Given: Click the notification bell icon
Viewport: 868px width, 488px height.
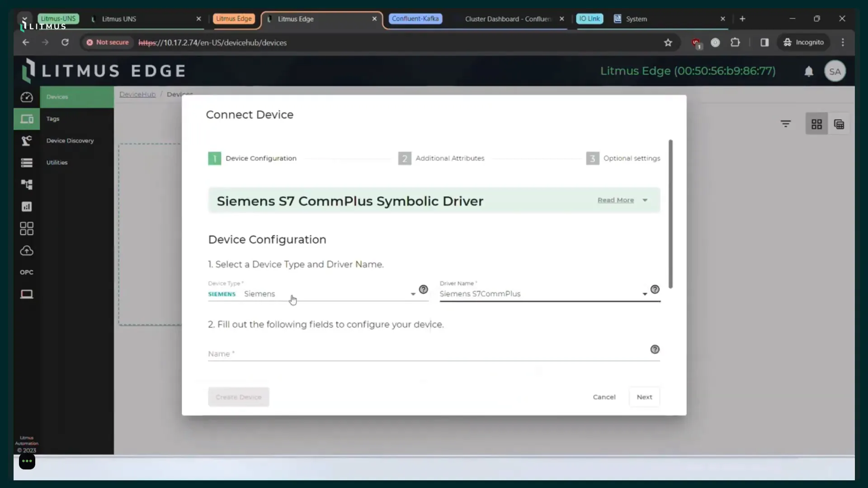Looking at the screenshot, I should [x=809, y=71].
